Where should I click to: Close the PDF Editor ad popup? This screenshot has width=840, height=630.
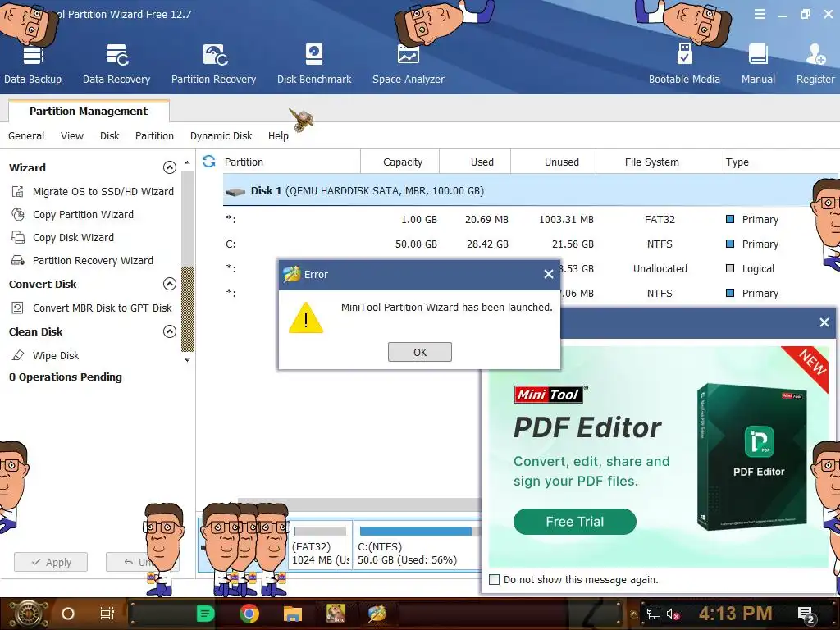824,322
